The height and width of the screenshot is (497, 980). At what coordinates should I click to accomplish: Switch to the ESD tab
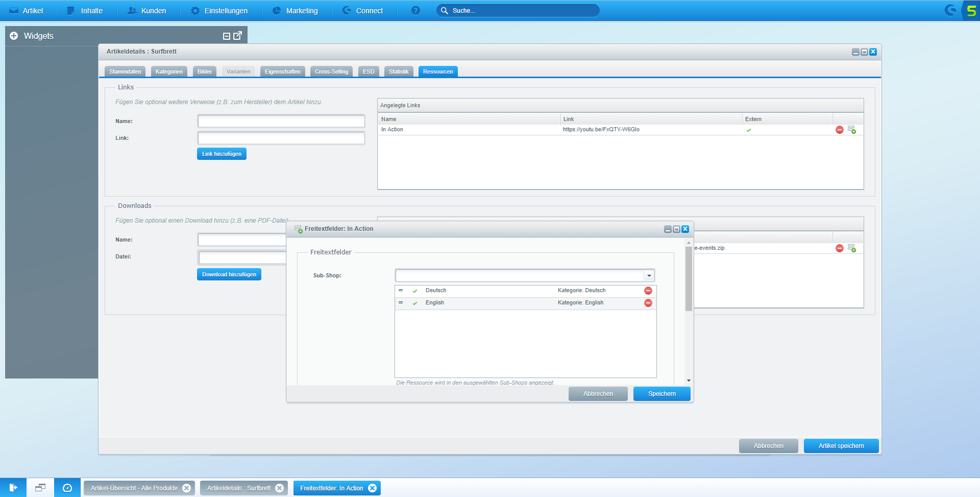pos(369,72)
